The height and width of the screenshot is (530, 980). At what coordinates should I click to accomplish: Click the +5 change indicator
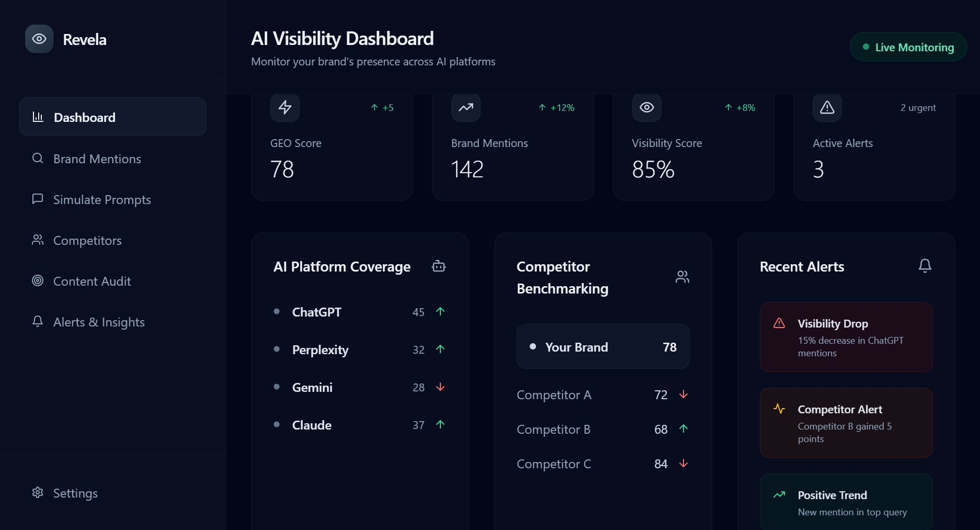382,108
